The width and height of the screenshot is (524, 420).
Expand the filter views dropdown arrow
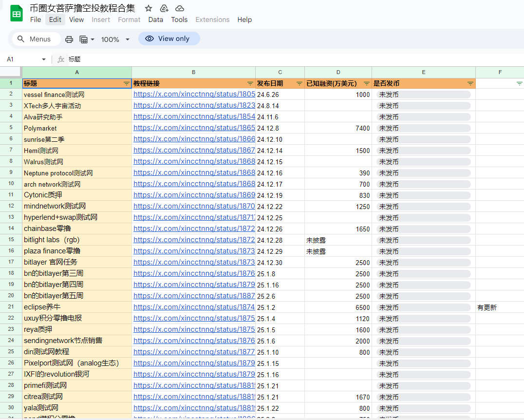click(93, 39)
